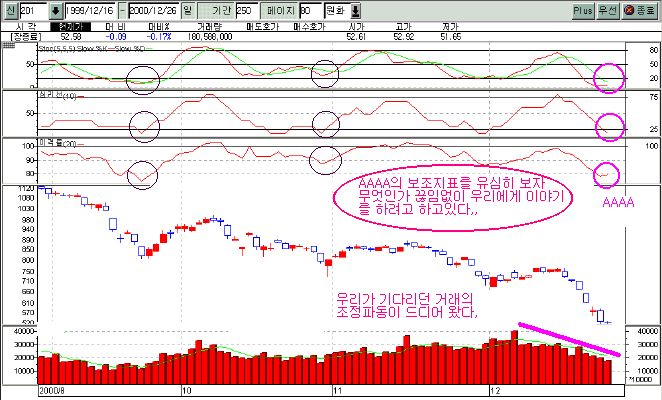
Task: Select the highlighted 현재가 column header
Action: 69,24
